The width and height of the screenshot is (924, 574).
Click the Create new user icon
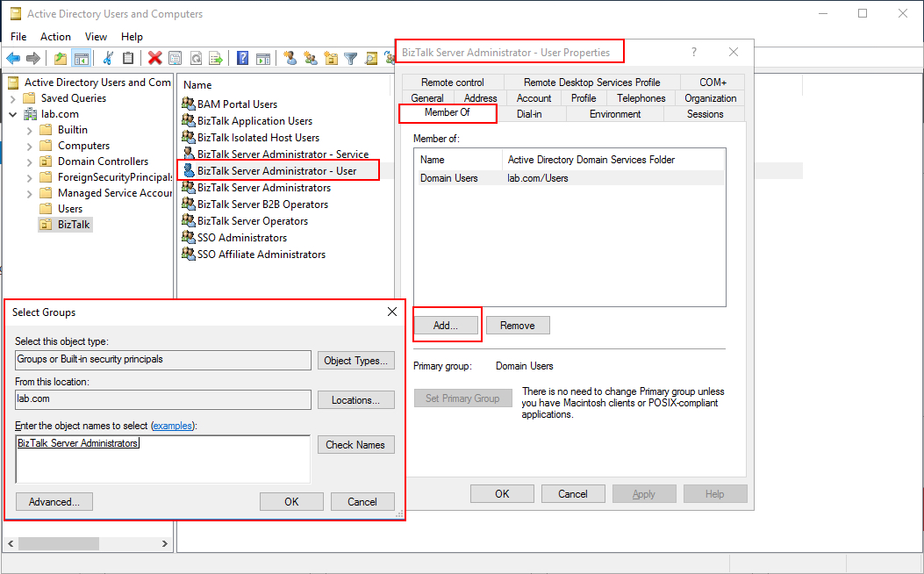click(290, 58)
